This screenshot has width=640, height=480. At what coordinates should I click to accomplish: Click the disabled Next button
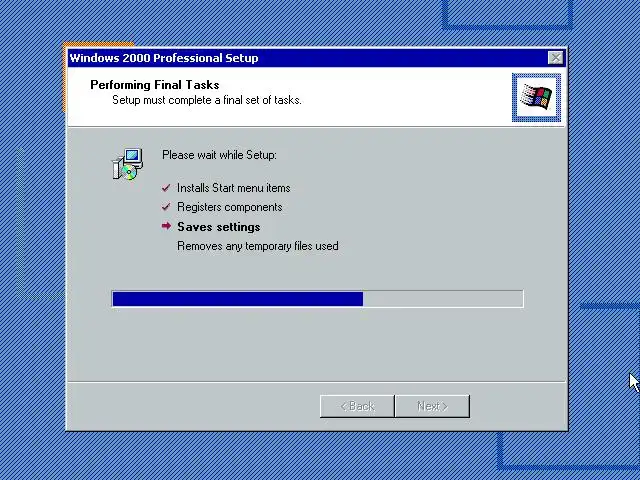pos(432,406)
